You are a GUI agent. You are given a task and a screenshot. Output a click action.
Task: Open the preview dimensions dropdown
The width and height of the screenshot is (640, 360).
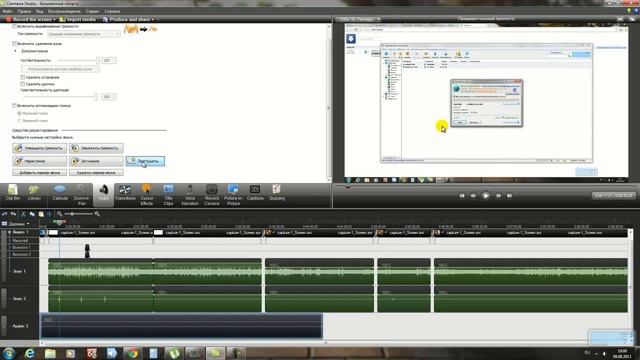pos(358,19)
